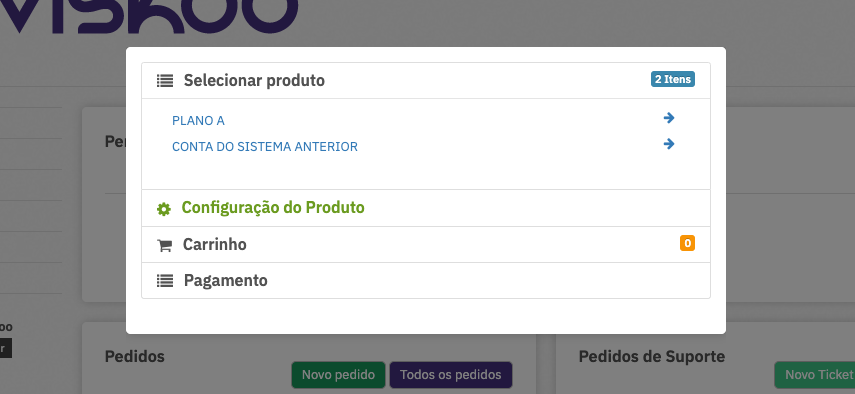This screenshot has width=855, height=394.
Task: Click the Pedidos de Suporte heading
Action: coord(652,357)
